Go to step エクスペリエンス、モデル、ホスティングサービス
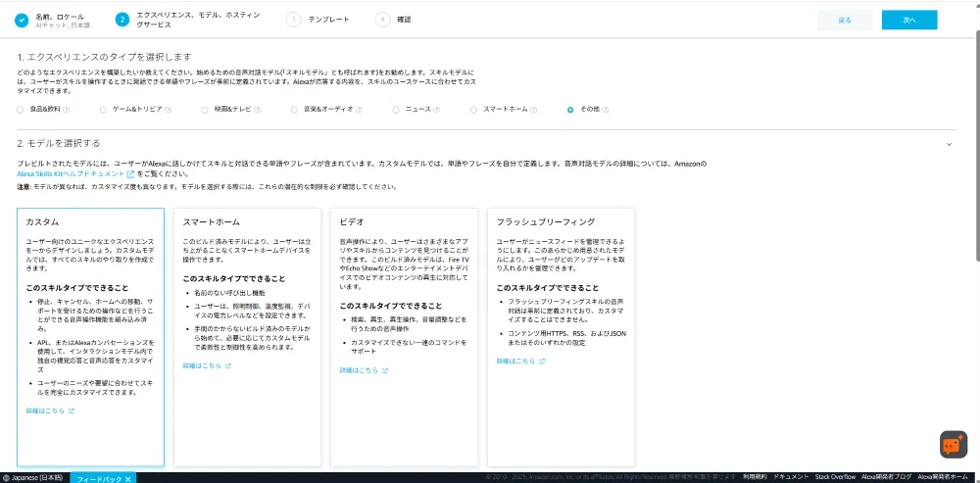The width and height of the screenshot is (980, 483). click(x=199, y=20)
